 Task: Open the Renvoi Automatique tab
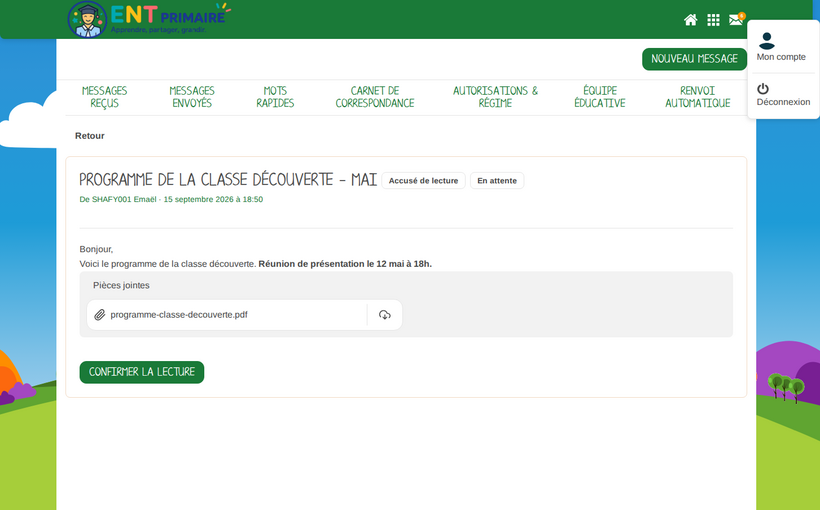[x=698, y=97]
